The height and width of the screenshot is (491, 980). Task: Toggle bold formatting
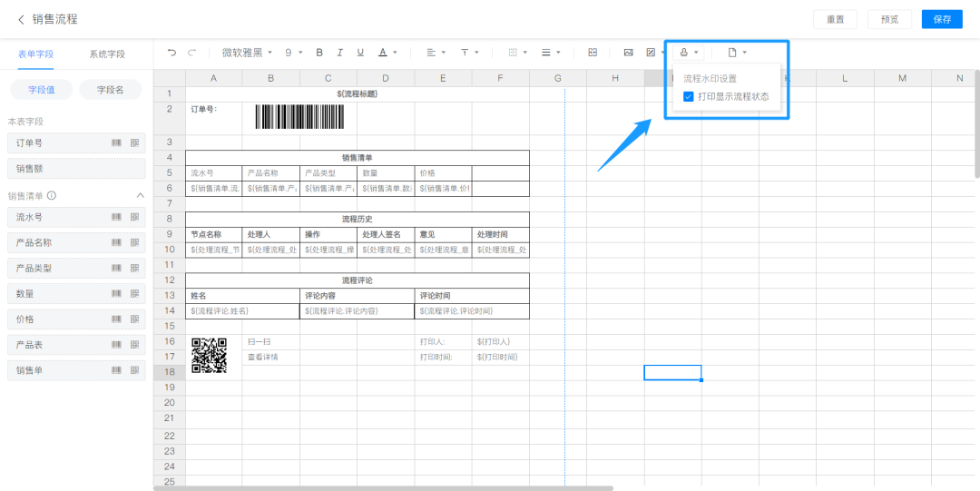[319, 53]
